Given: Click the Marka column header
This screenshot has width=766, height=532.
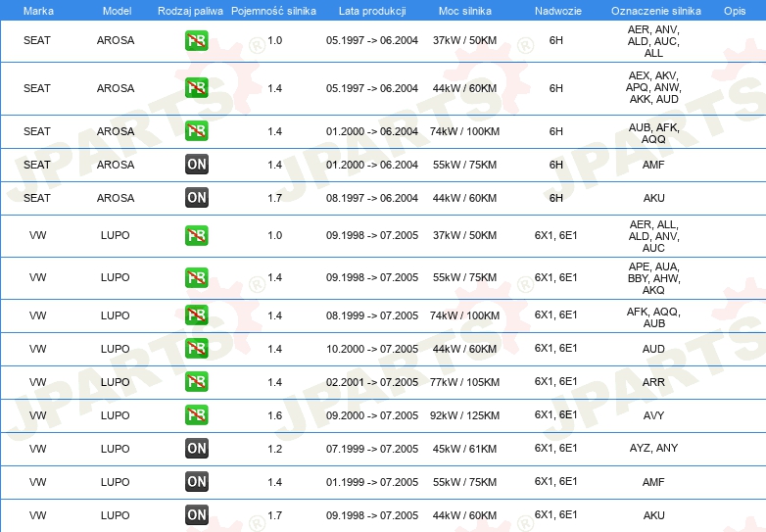Looking at the screenshot, I should pyautogui.click(x=38, y=11).
